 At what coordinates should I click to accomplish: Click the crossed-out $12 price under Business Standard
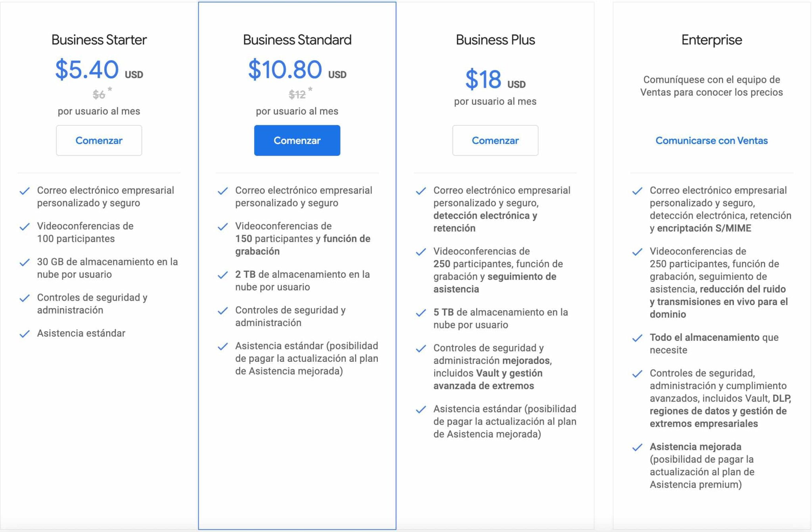297,94
